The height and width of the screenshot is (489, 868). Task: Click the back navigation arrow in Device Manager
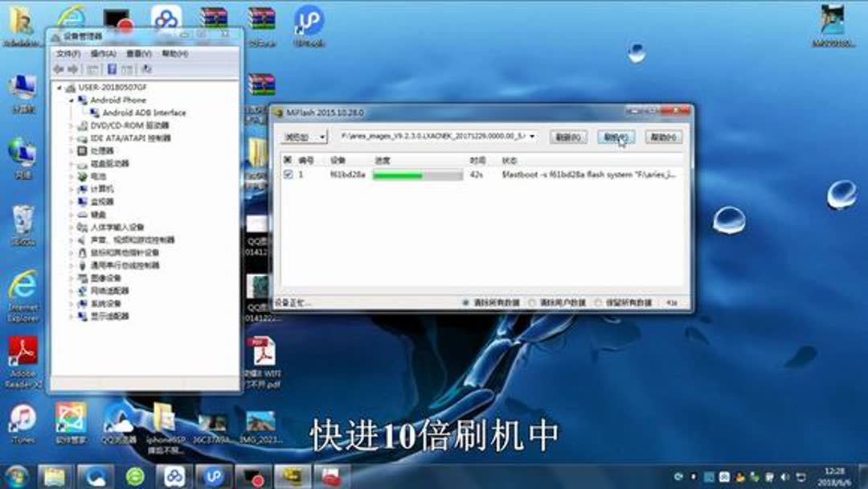pyautogui.click(x=59, y=69)
